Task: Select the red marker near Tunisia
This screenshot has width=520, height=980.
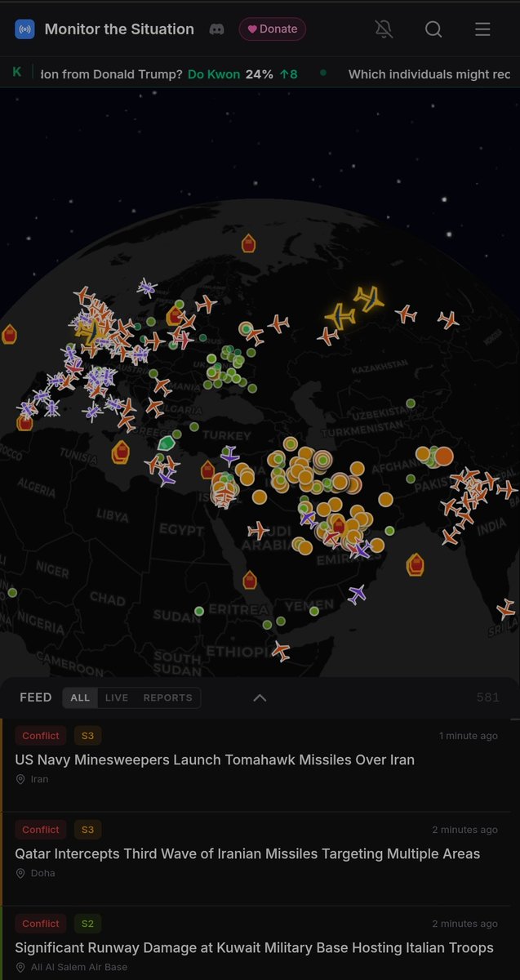Action: (x=121, y=452)
